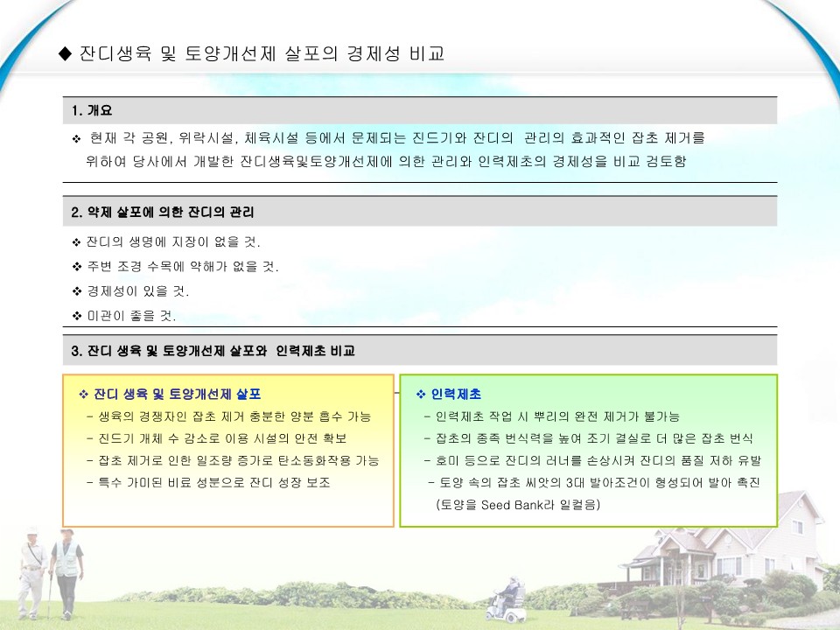Click the person riding a scooter image

tap(505, 598)
